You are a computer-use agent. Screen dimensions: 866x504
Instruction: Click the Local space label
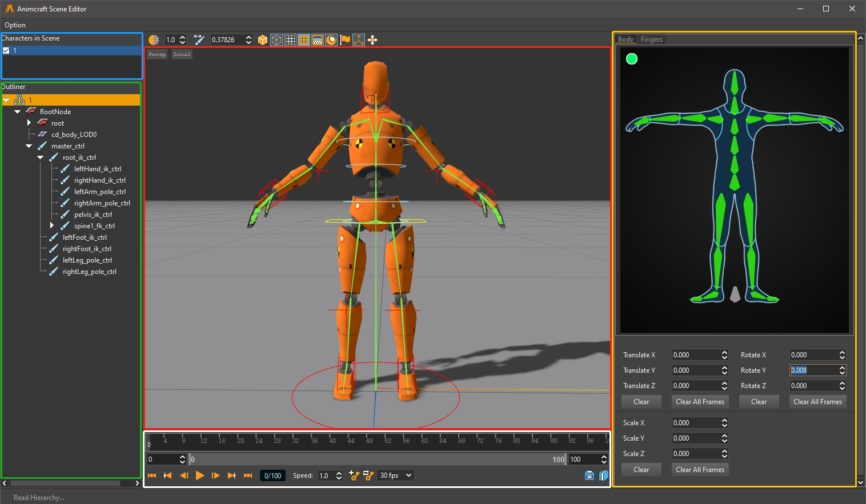tap(182, 54)
